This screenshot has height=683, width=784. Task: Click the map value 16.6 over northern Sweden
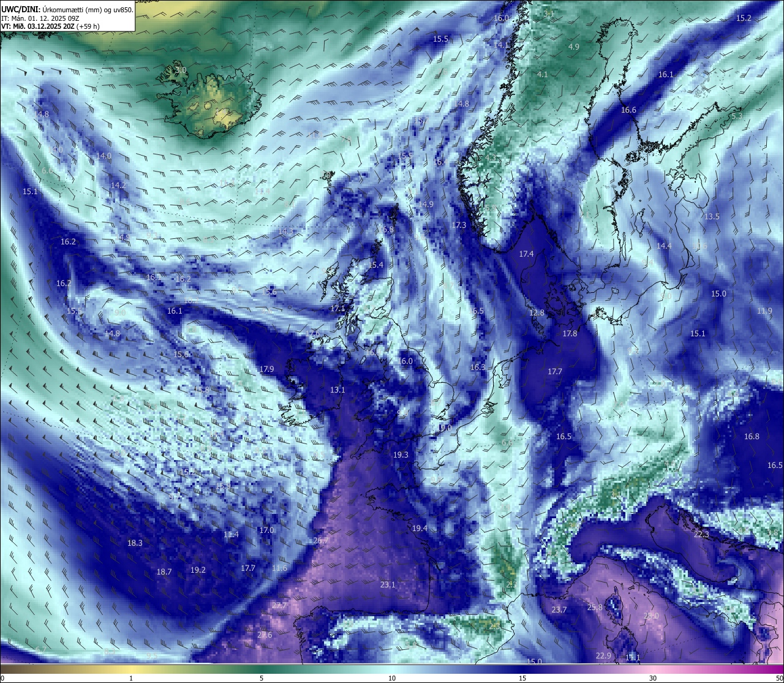pyautogui.click(x=628, y=110)
